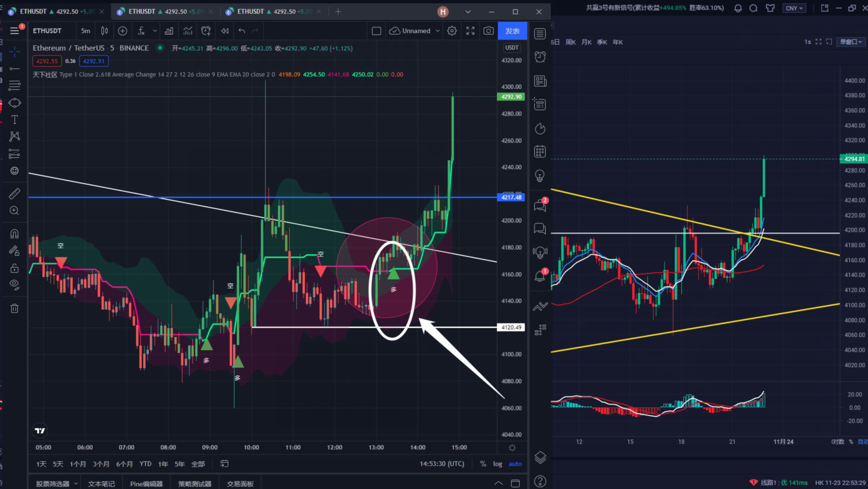Enter fullscreen mode in TradingView toolbar
Viewport: 868px width, 489px height.
pos(470,31)
